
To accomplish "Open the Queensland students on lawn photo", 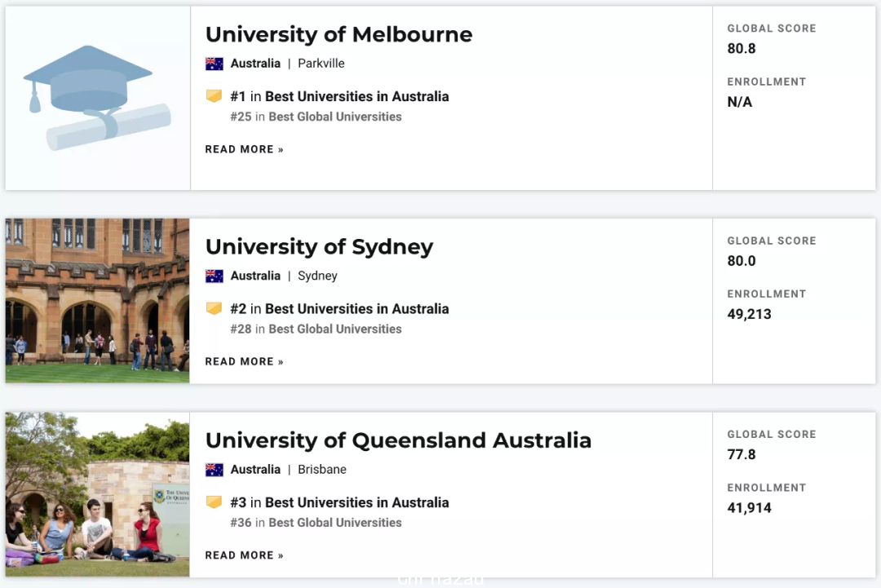I will click(x=97, y=494).
